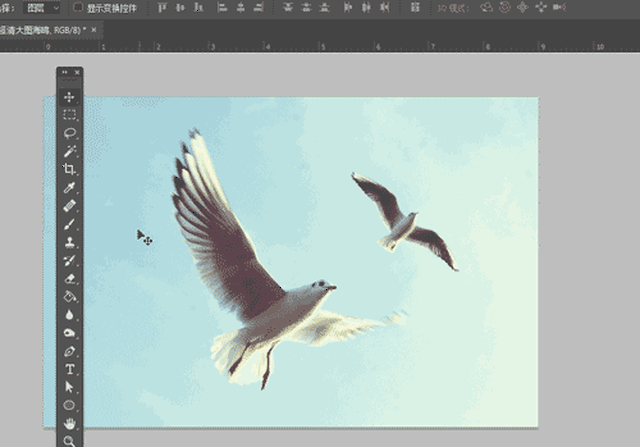Select the Rectangular Marquee tool
The height and width of the screenshot is (447, 640).
[x=69, y=115]
